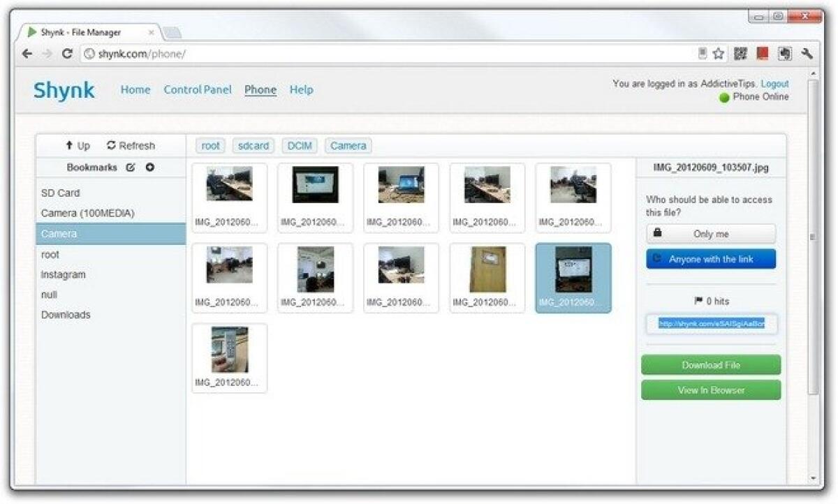Switch to the Phone section
This screenshot has height=504, width=838.
(x=260, y=89)
